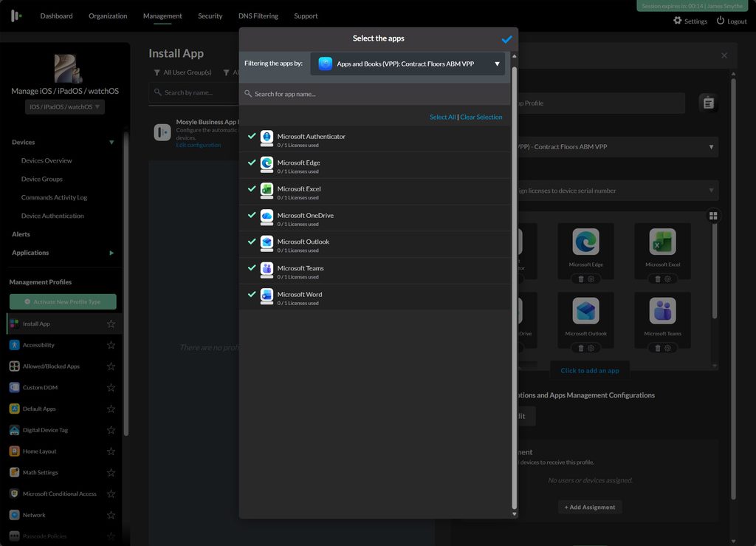Screen dimensions: 756x546
Task: Click the Activate New Profile Type button
Action: tap(63, 302)
